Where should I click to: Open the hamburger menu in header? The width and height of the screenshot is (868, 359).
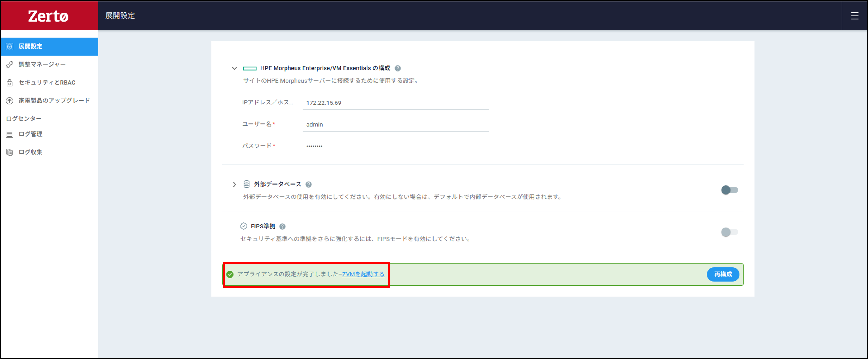click(x=855, y=16)
